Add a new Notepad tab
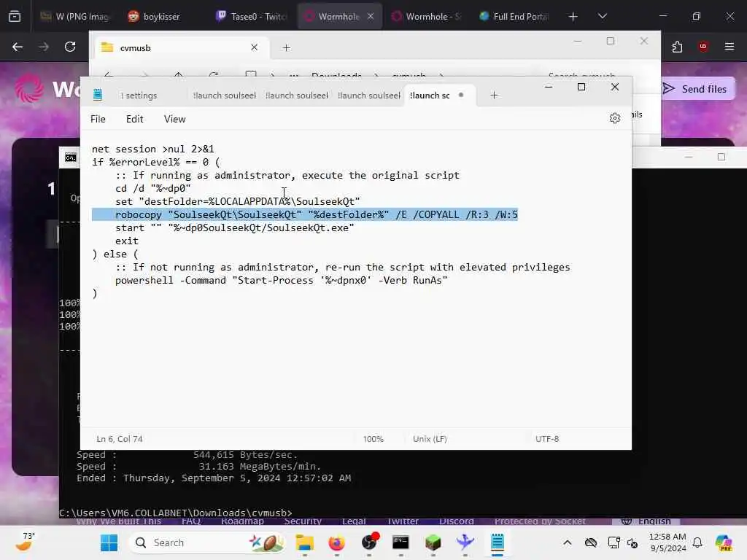 pos(494,96)
